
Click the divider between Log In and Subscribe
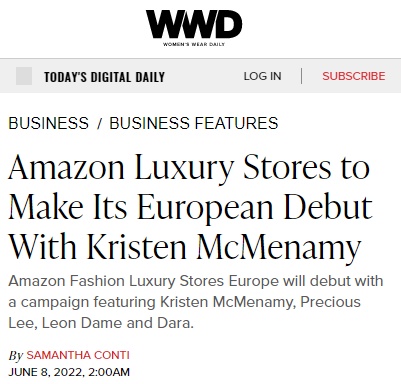[x=301, y=76]
